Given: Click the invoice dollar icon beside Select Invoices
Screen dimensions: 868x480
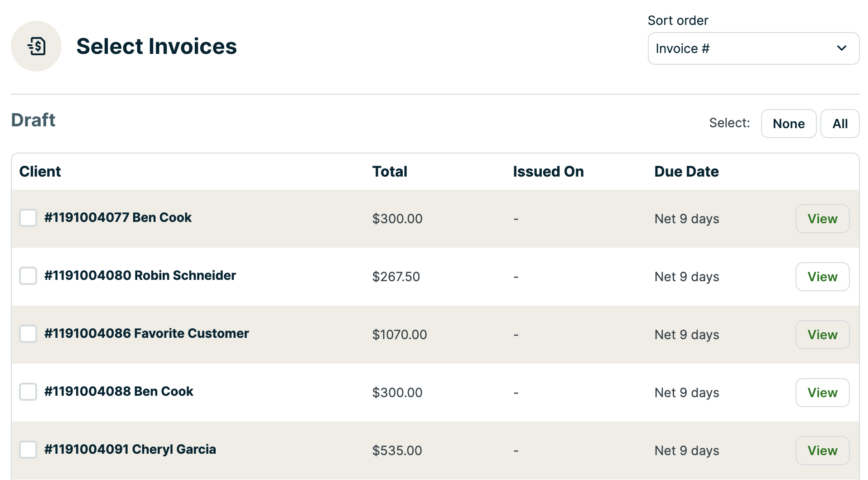Looking at the screenshot, I should (36, 46).
